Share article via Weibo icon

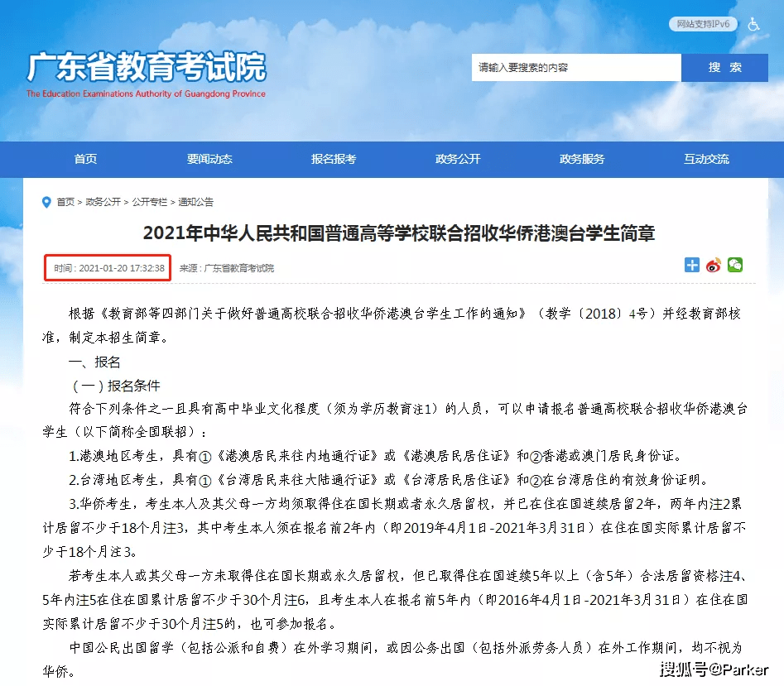[714, 266]
